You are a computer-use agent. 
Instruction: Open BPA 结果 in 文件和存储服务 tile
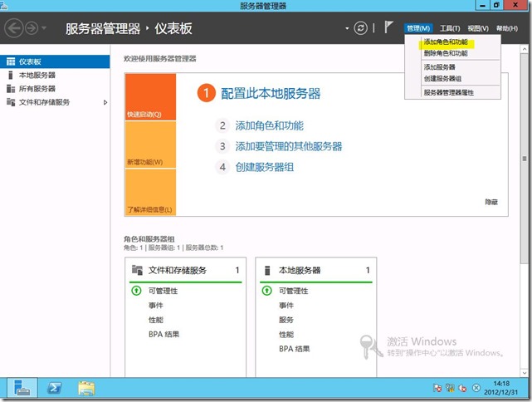[x=164, y=335]
